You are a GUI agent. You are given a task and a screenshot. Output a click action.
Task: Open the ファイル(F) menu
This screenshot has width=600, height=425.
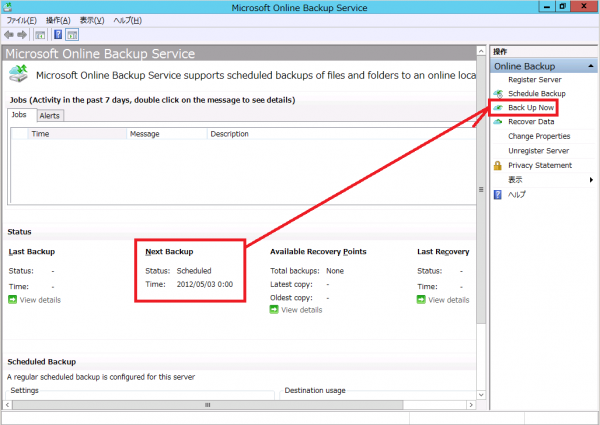(x=22, y=20)
